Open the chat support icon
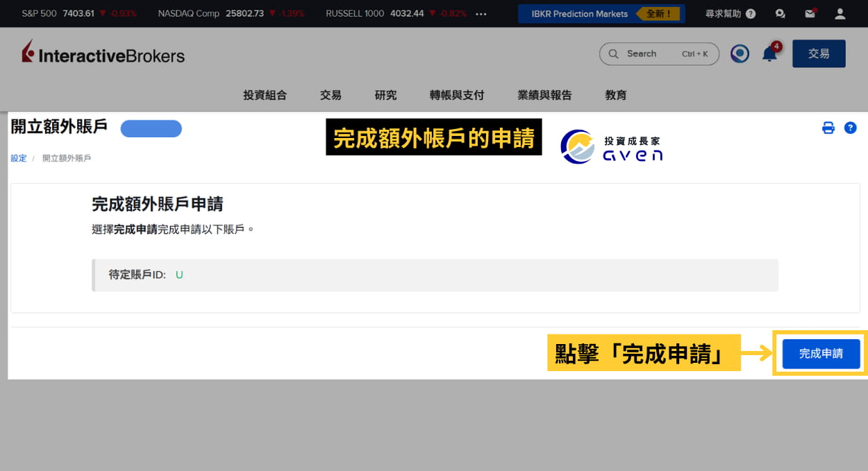This screenshot has height=471, width=868. [781, 13]
